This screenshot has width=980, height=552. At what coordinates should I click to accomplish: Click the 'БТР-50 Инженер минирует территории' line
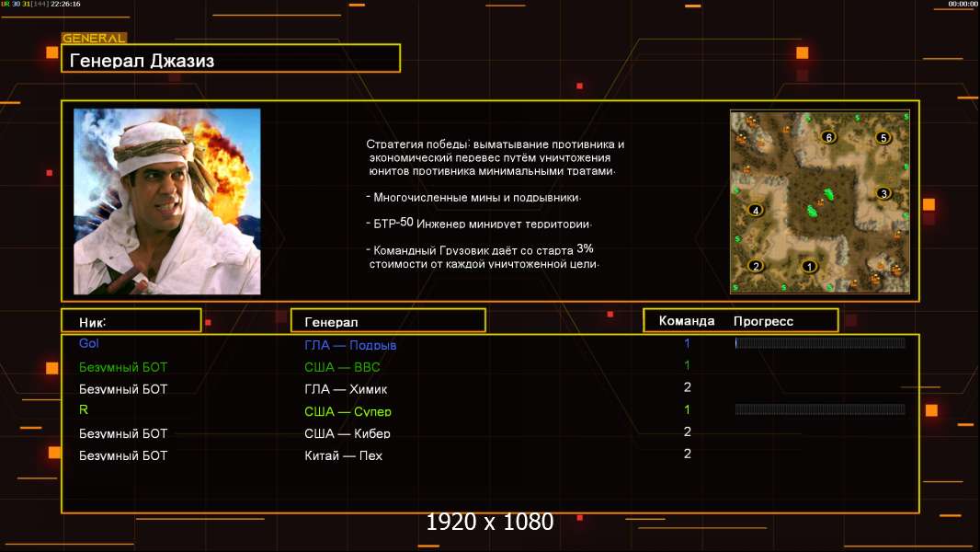click(479, 224)
